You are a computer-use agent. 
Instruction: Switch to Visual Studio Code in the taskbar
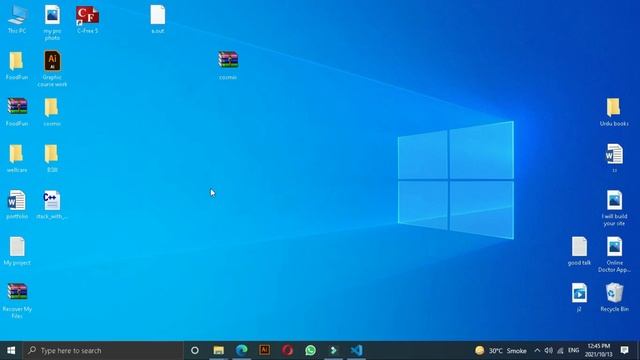point(356,350)
